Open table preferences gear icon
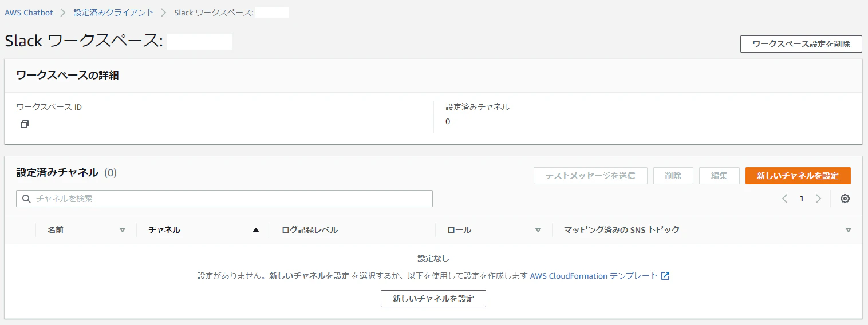 pos(845,199)
